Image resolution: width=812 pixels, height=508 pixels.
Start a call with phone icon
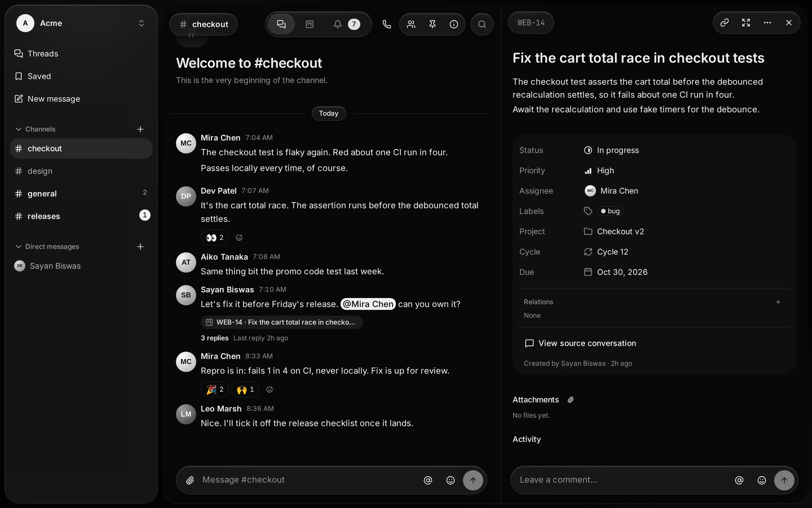[x=387, y=24]
